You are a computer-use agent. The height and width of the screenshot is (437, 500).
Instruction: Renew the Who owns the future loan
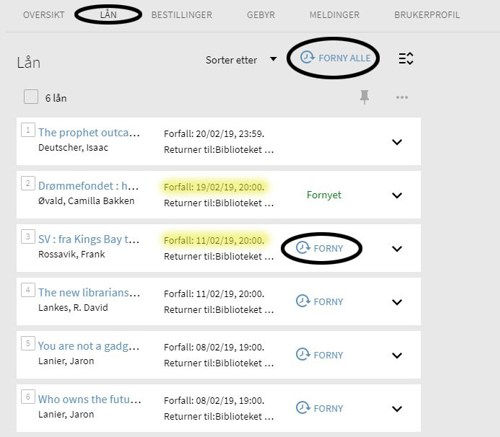pos(319,408)
